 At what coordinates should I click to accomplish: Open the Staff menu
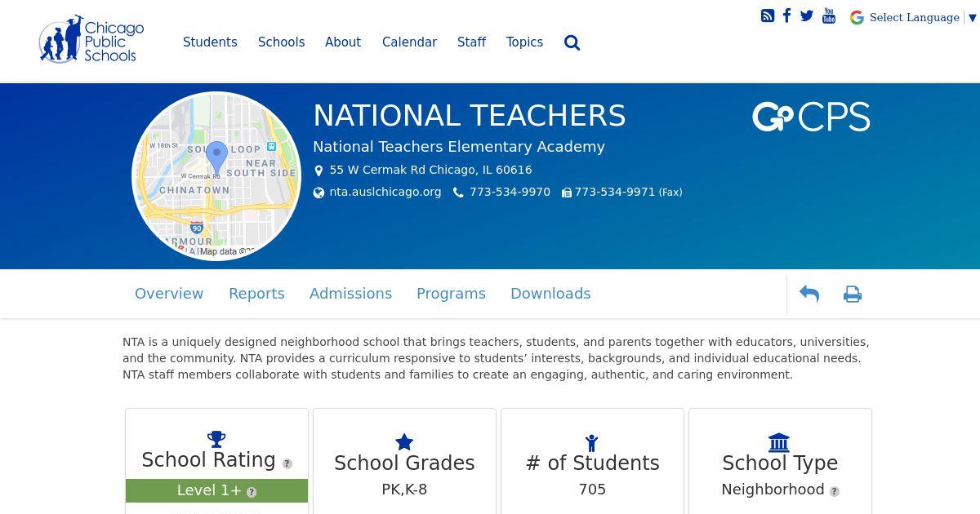[471, 42]
